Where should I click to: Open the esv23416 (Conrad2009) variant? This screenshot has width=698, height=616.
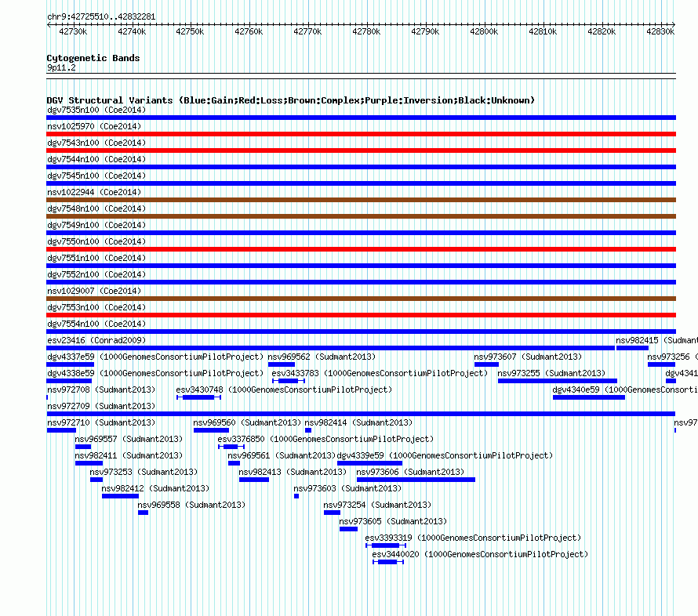[x=96, y=340]
